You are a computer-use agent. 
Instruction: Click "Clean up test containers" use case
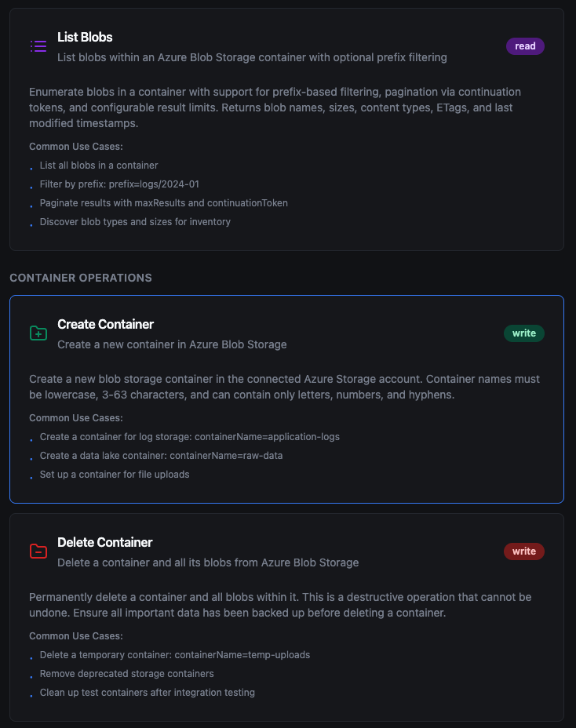tap(147, 693)
